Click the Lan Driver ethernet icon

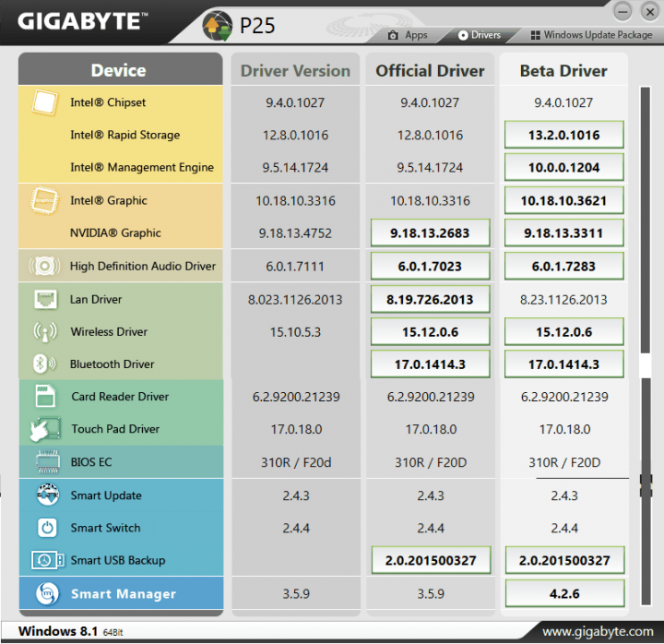tap(45, 299)
